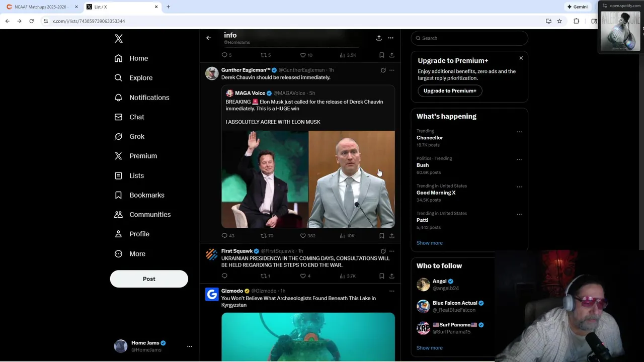Repost Gunther Eagleman's Chauvin post
644x362 pixels.
264,235
